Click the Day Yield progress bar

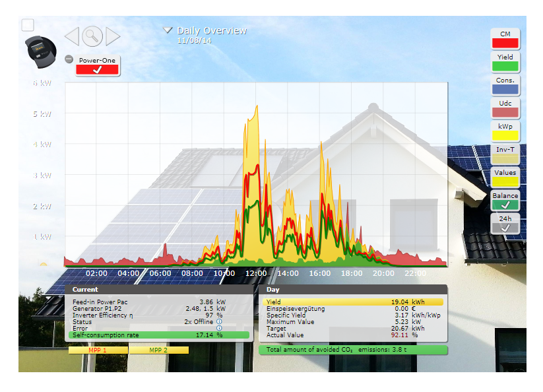[353, 302]
